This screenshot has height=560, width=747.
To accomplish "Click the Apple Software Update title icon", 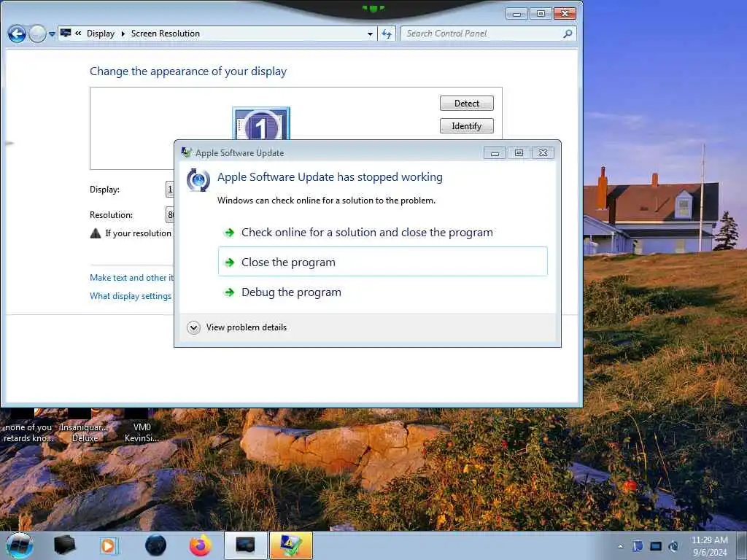I will coord(186,152).
